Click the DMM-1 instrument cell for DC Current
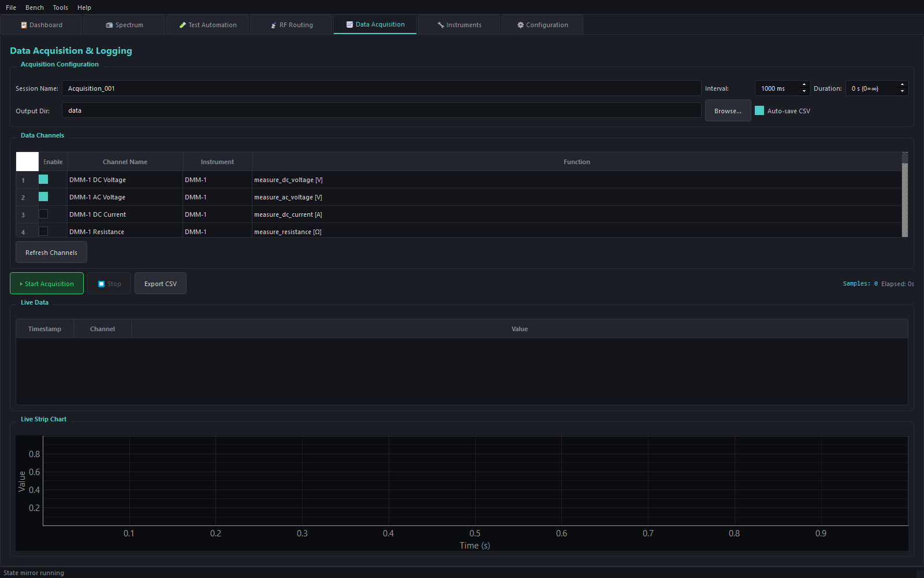This screenshot has height=578, width=924. [x=218, y=214]
